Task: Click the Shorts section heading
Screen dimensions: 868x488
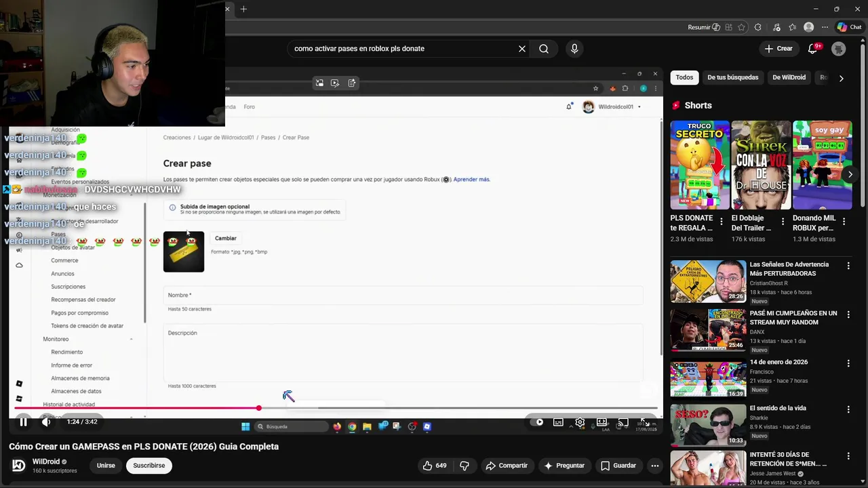Action: (698, 105)
